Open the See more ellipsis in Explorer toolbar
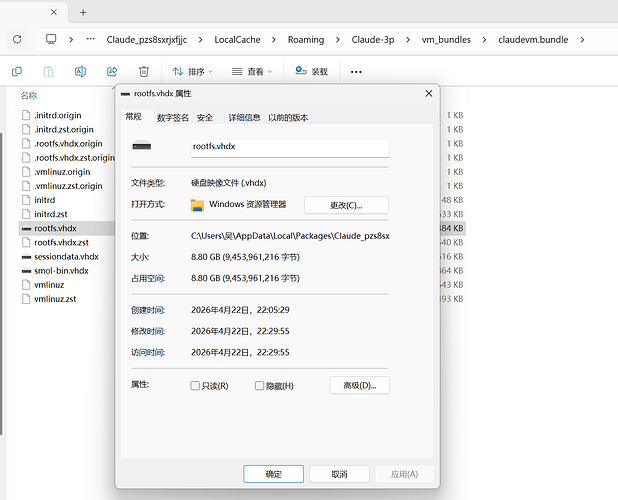The width and height of the screenshot is (618, 500). pos(356,72)
